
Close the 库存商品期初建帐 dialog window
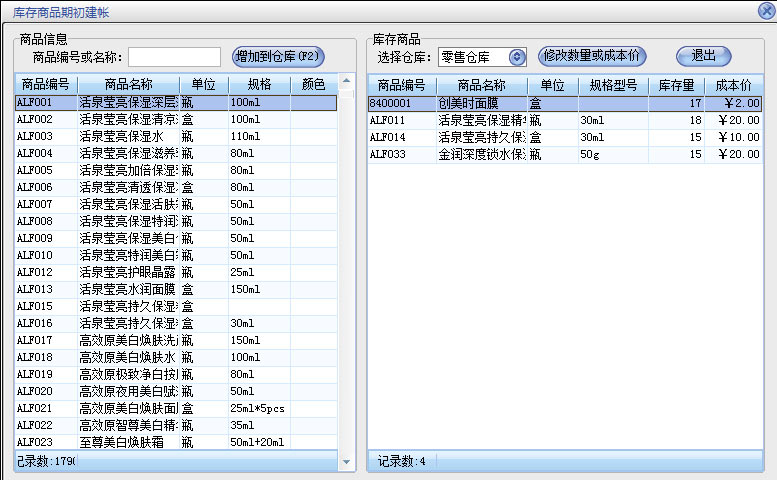click(766, 10)
